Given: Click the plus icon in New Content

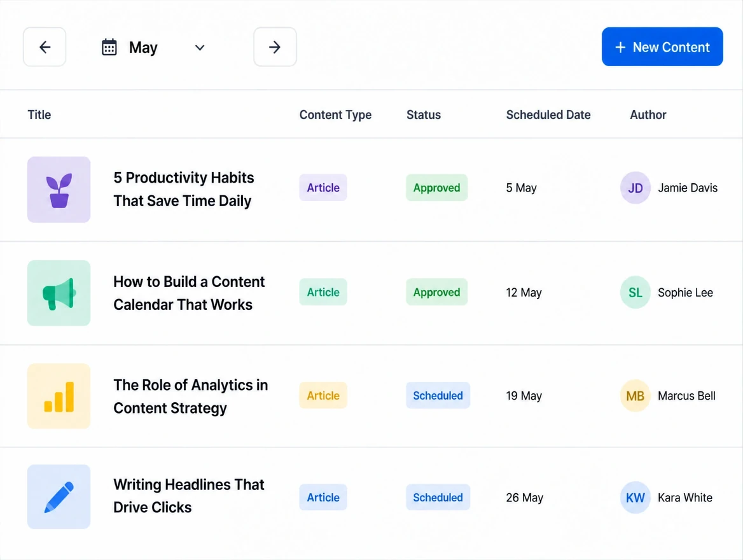Looking at the screenshot, I should pos(620,48).
